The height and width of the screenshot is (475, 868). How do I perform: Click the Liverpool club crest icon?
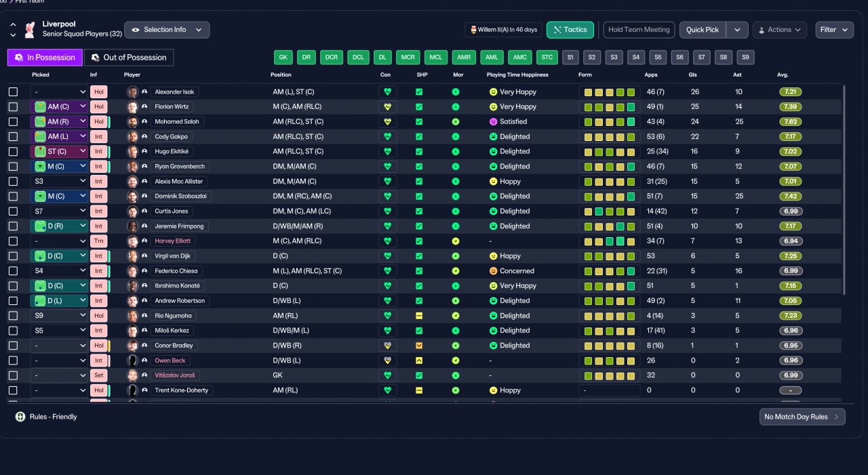click(29, 29)
